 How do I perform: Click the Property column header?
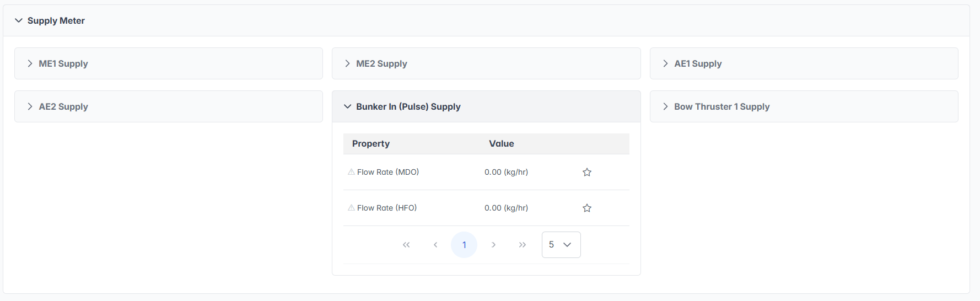click(371, 144)
